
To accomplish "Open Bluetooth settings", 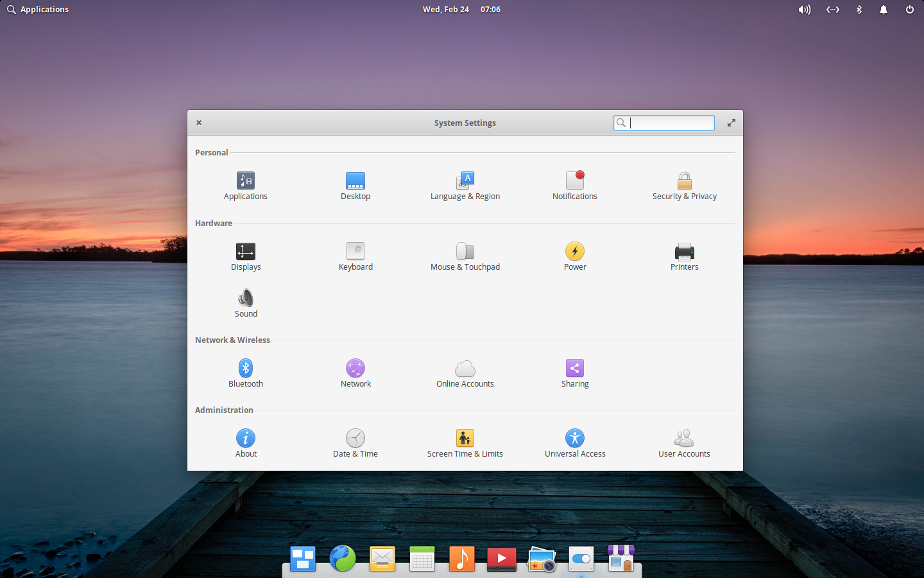I will [x=246, y=372].
